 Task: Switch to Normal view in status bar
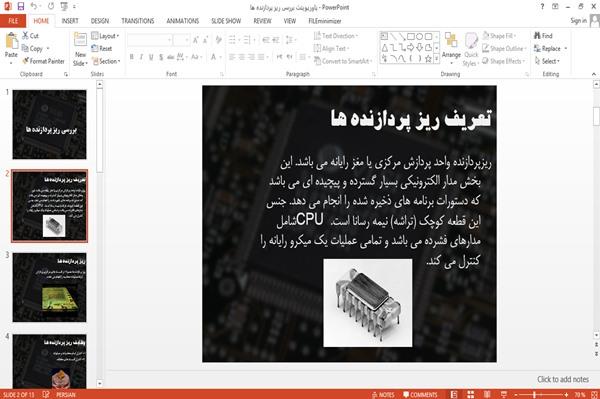454,395
